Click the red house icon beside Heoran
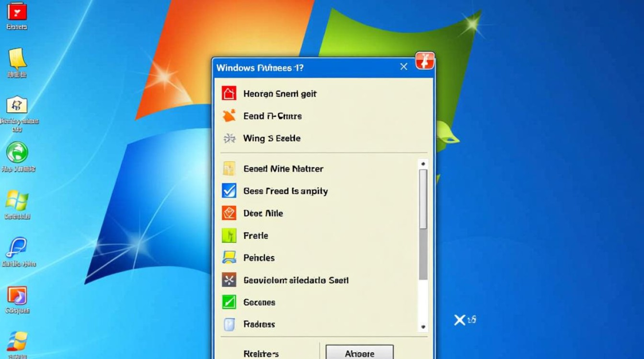Screen dimensions: 644x359 click(x=229, y=93)
